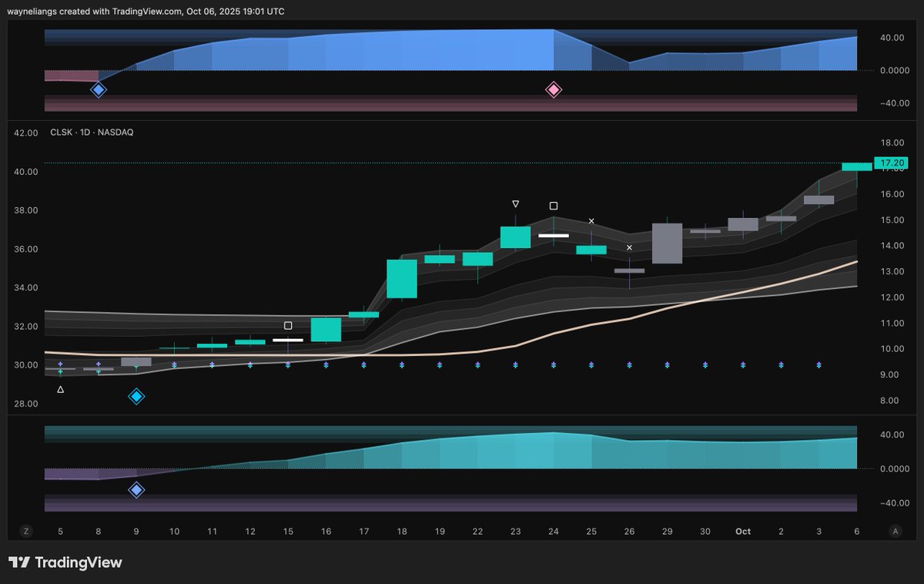Open the TradingView logo link
Screen dimensions: 924x584
[65, 562]
